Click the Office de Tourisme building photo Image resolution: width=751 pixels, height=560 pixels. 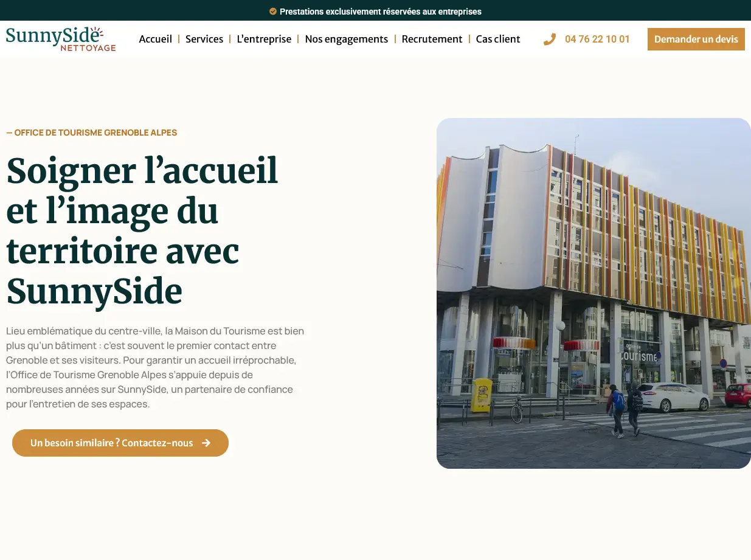coord(594,293)
